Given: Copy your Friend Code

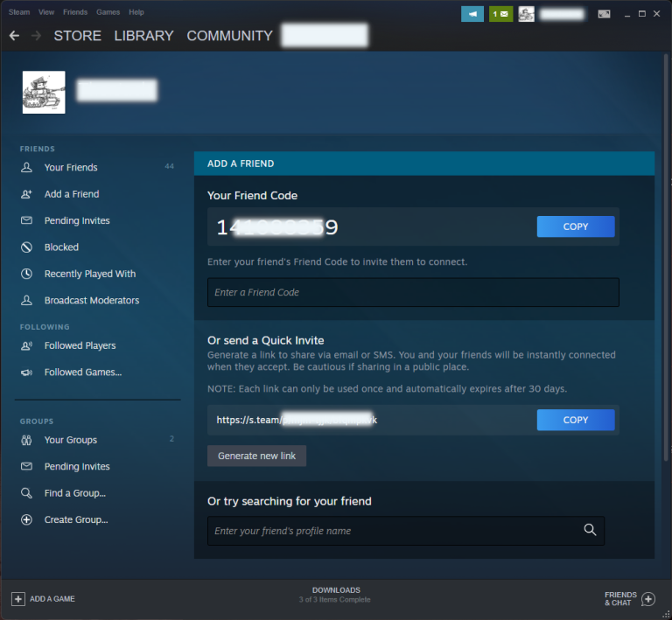Looking at the screenshot, I should click(x=575, y=226).
